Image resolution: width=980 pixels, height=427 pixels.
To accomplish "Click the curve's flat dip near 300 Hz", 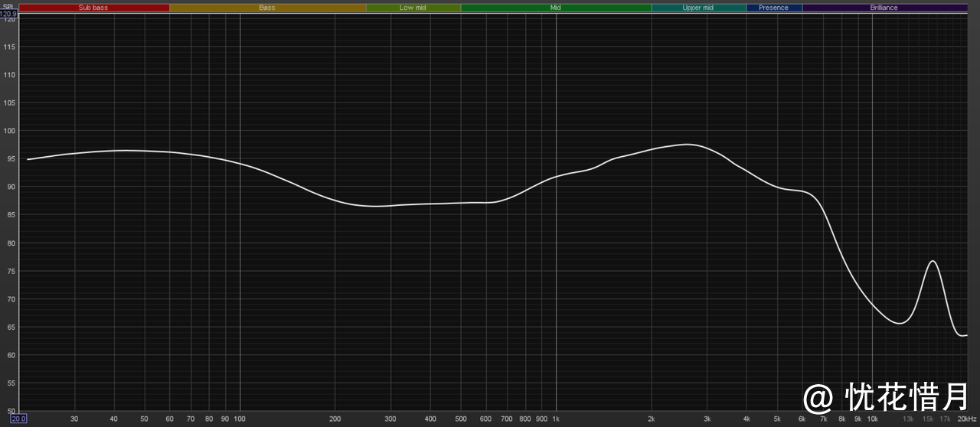I will [375, 206].
